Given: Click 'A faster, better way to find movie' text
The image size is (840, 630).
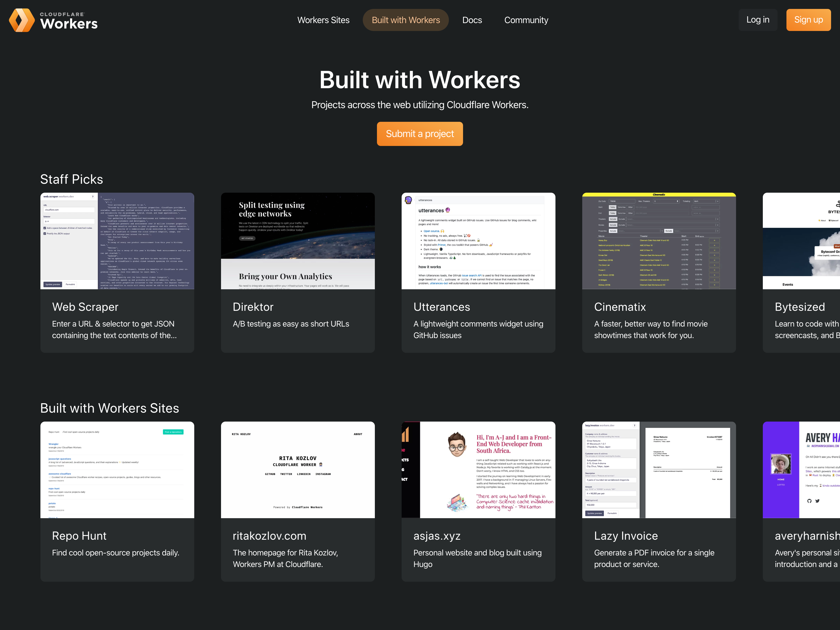Looking at the screenshot, I should [x=651, y=330].
